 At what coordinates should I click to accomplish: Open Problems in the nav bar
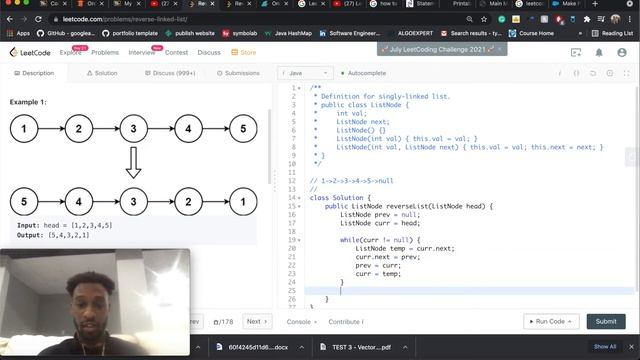(105, 53)
